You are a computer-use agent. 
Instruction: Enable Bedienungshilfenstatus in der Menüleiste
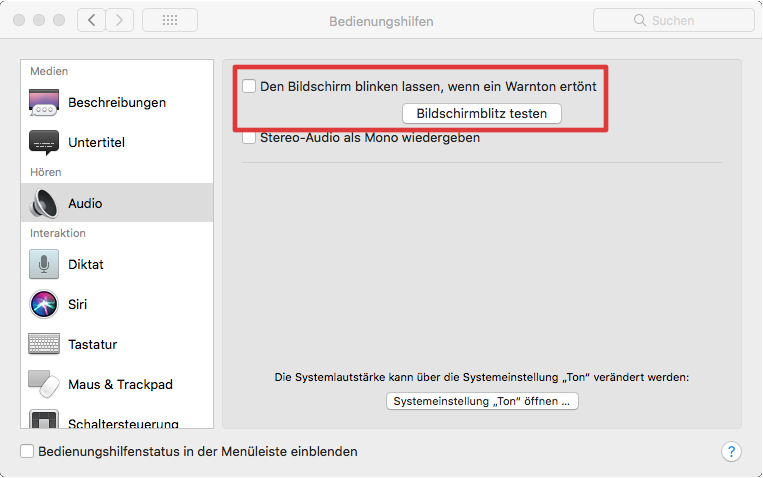pyautogui.click(x=27, y=451)
